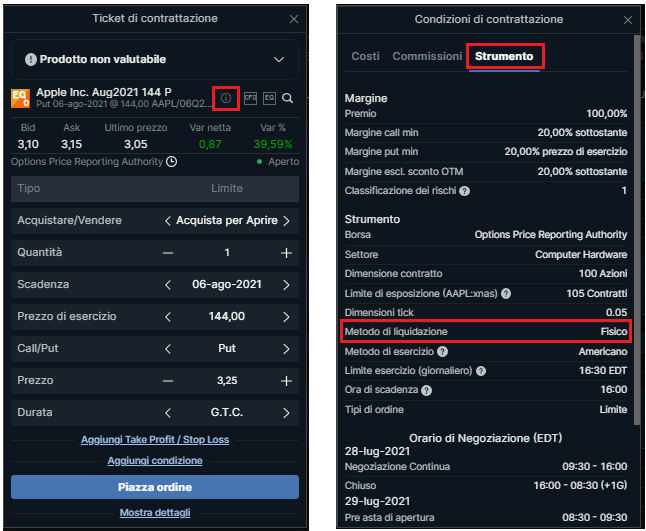Screen dimensions: 646x531
Task: Click the Scadenza value 06-ago-2021
Action: click(x=227, y=285)
